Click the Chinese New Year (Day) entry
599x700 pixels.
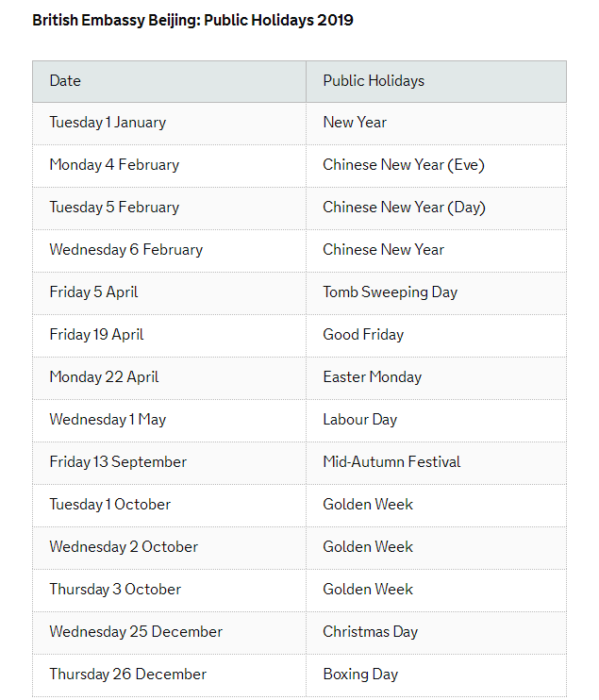404,208
